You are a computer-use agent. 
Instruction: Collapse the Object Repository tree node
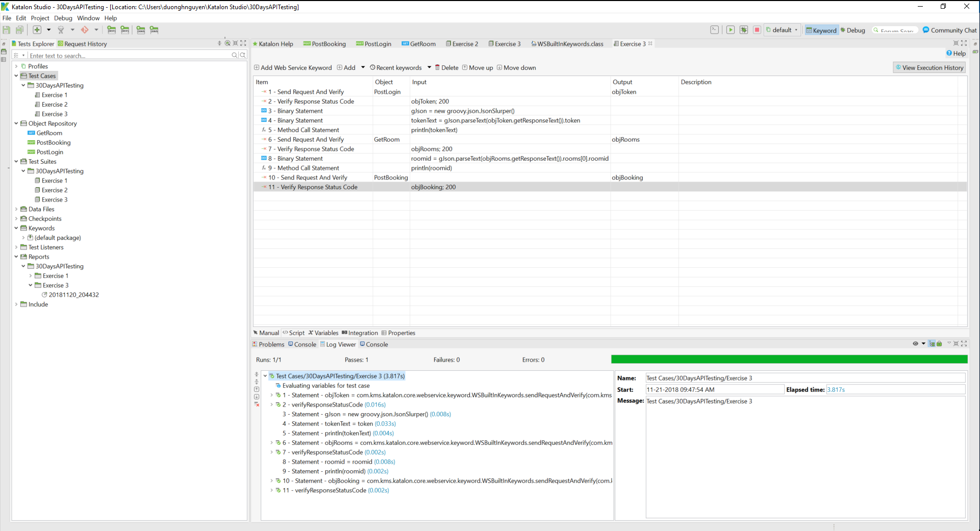pyautogui.click(x=16, y=123)
